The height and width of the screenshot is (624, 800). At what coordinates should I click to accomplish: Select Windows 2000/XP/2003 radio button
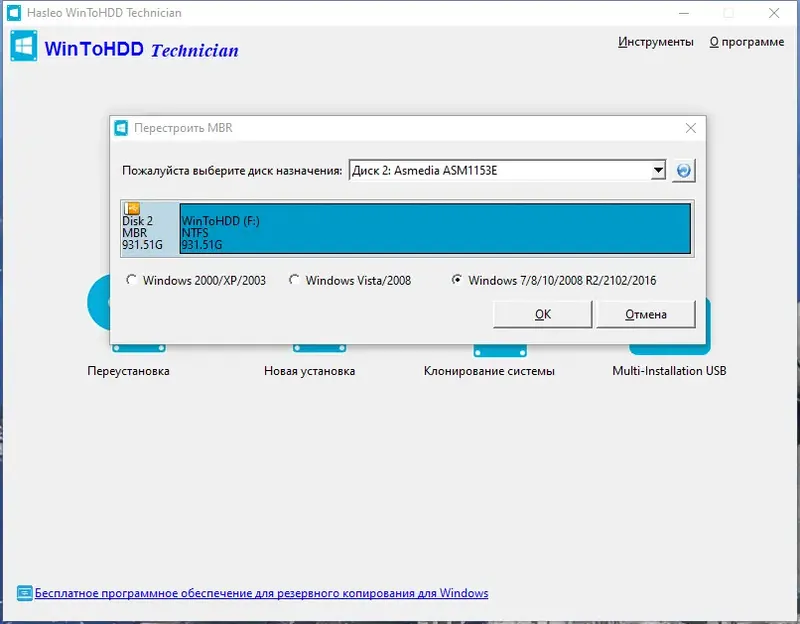(131, 280)
